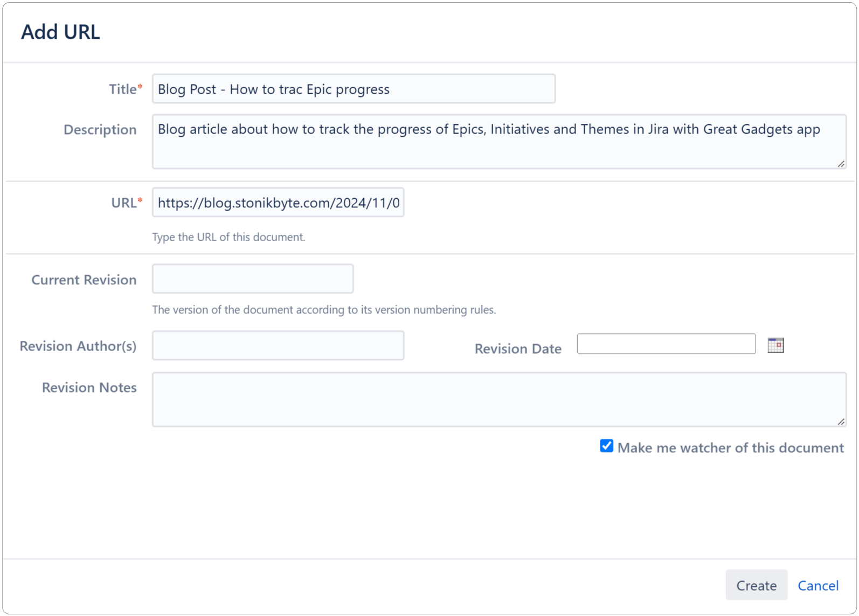
Task: Focus the Title text field
Action: click(354, 89)
